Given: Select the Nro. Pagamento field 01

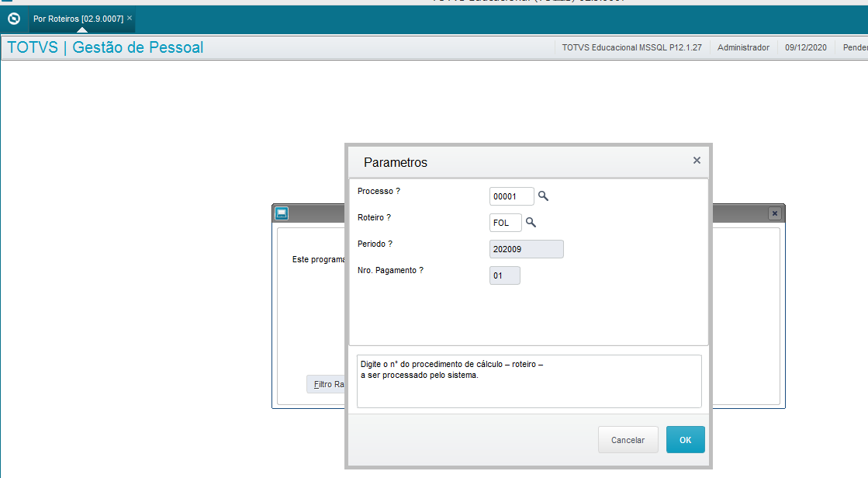Looking at the screenshot, I should point(505,275).
